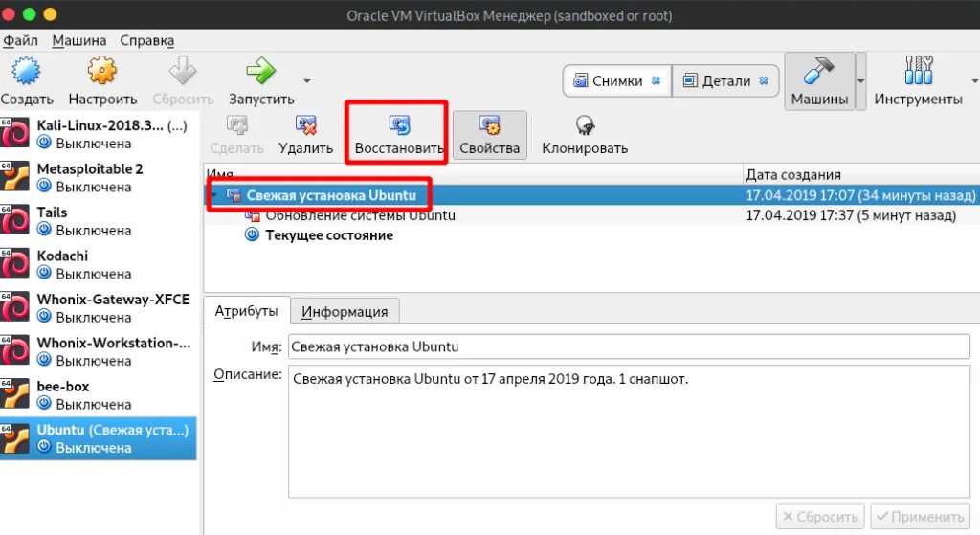Click Kali-Linux OS logo icon
Image resolution: width=980 pixels, height=535 pixels.
(x=15, y=133)
